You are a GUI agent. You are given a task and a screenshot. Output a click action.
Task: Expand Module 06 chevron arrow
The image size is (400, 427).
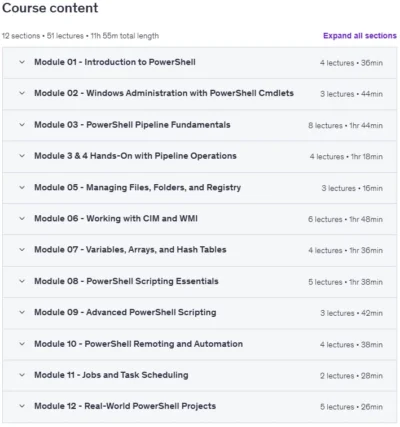(22, 219)
